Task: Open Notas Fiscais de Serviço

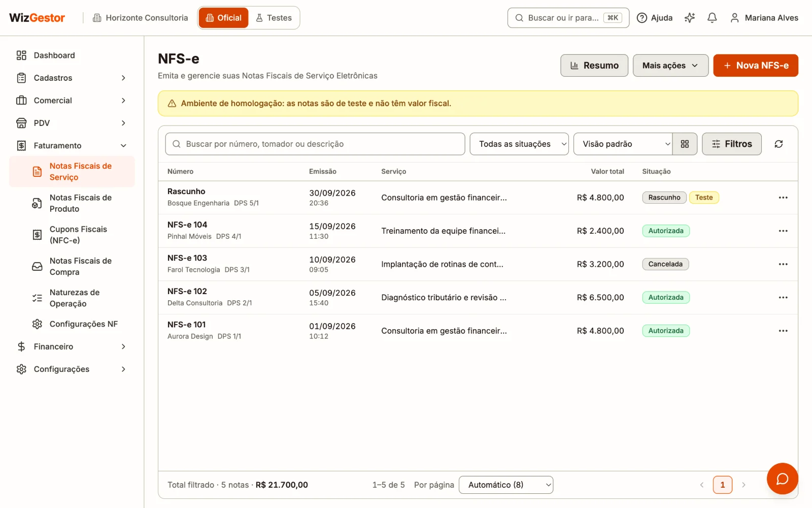Action: pyautogui.click(x=72, y=172)
